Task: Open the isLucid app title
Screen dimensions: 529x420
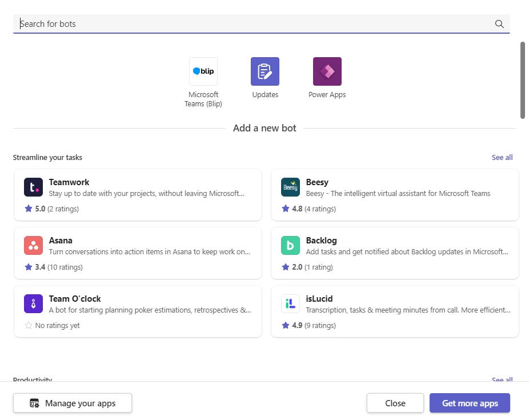Action: [319, 299]
